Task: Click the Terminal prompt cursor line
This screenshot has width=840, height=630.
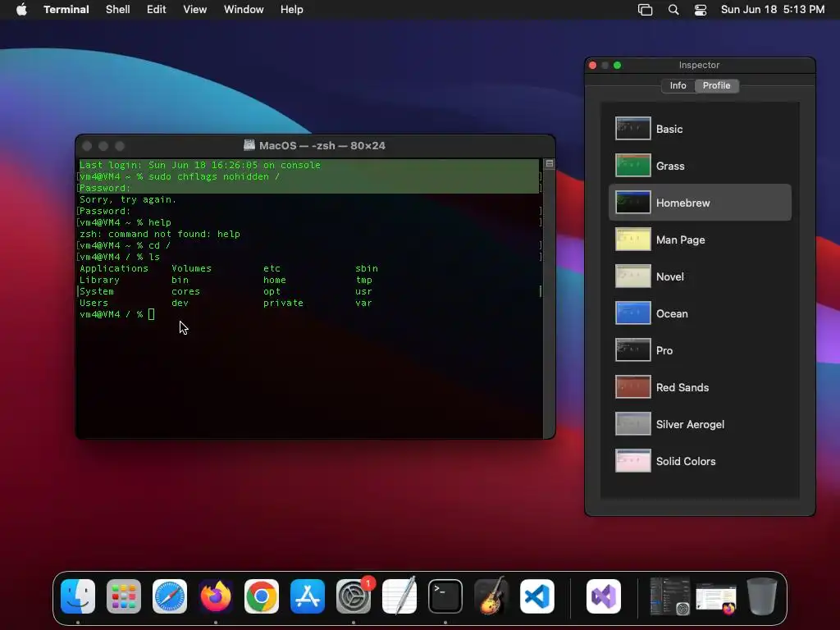Action: [116, 314]
